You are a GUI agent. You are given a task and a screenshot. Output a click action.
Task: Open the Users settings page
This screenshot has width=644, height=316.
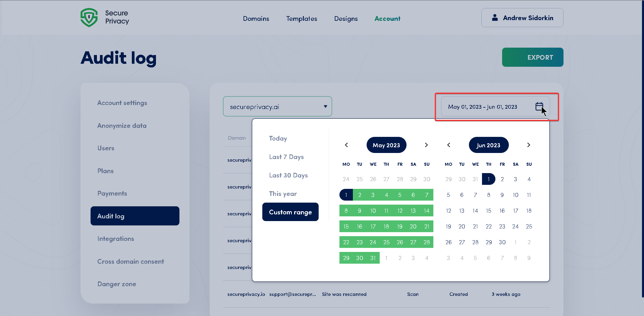click(x=106, y=148)
